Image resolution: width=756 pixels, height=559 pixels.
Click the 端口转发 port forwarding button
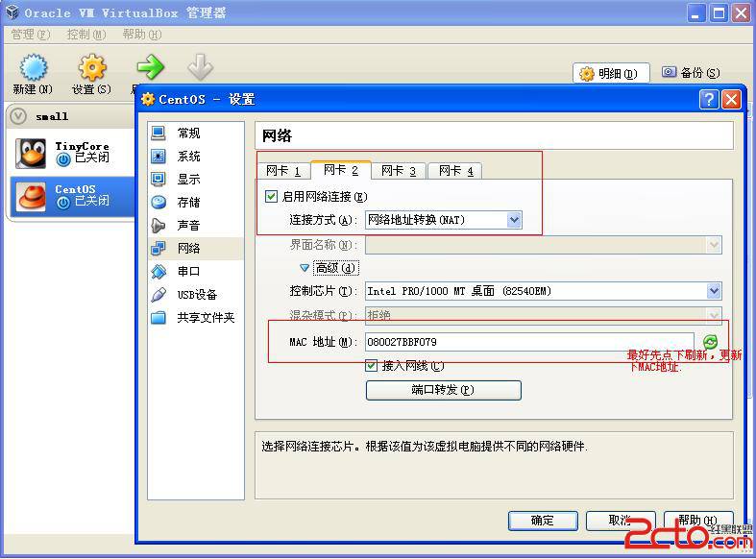(x=443, y=390)
